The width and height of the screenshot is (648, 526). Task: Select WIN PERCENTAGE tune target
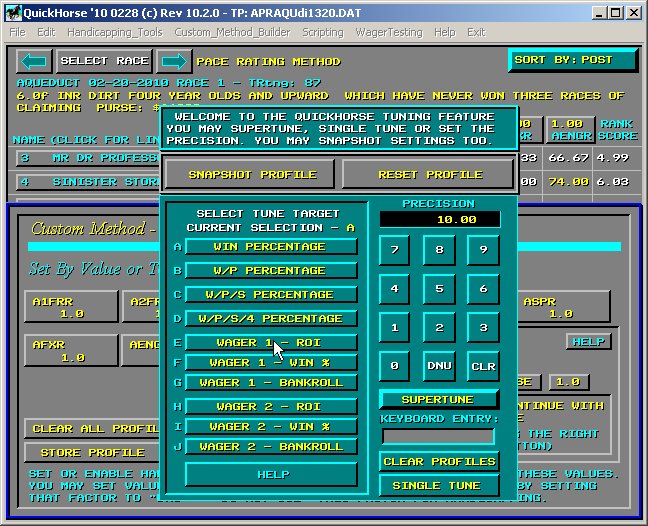click(271, 246)
